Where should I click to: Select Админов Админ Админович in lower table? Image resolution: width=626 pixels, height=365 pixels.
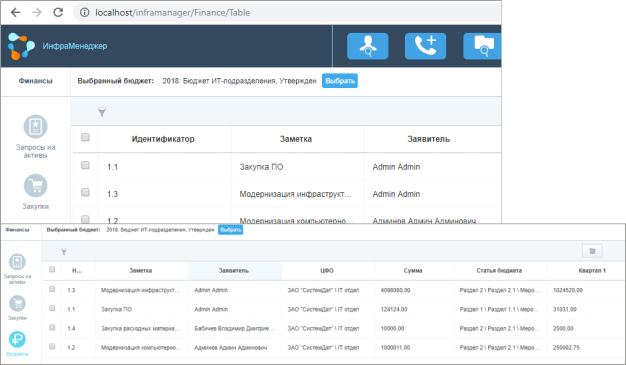230,348
